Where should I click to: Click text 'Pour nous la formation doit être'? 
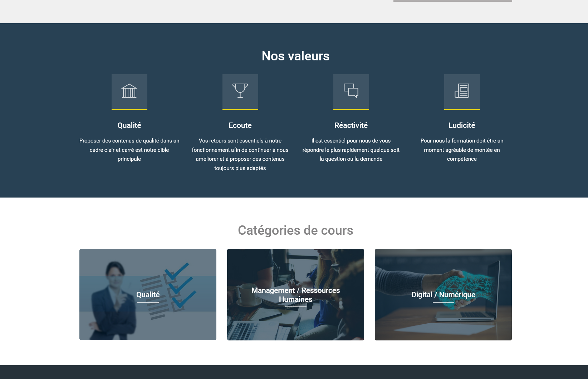[x=458, y=141]
